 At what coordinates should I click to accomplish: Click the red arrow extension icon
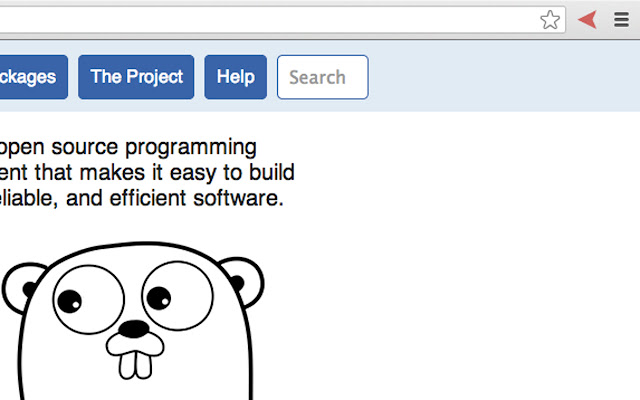(x=587, y=20)
